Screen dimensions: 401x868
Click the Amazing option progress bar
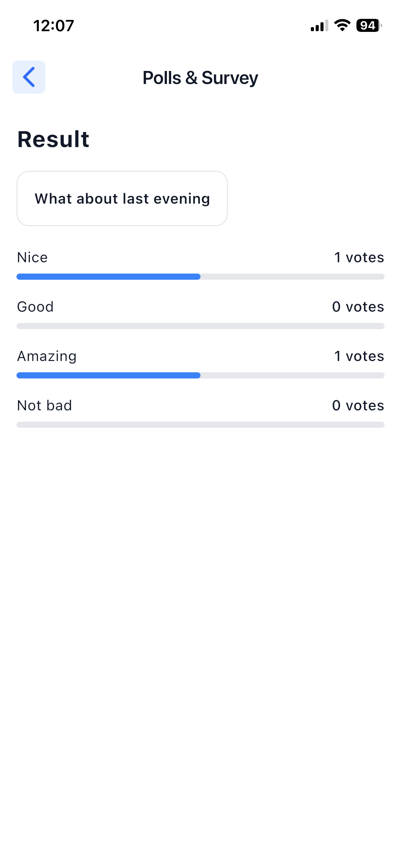[200, 375]
